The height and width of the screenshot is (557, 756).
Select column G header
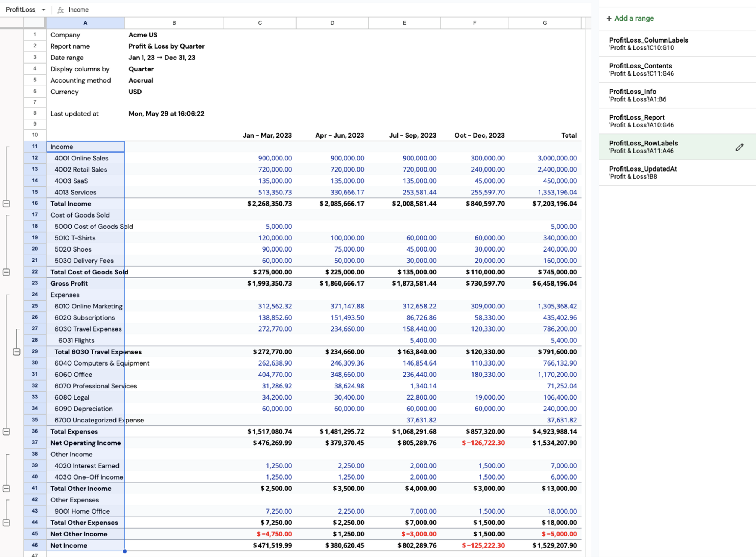(545, 23)
